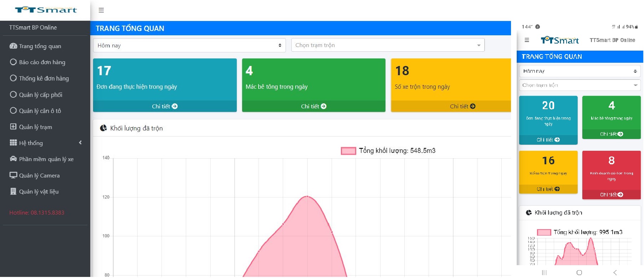Click pie chart icon in mobile Khối lượng panel
Image resolution: width=644 pixels, height=278 pixels.
coord(529,212)
